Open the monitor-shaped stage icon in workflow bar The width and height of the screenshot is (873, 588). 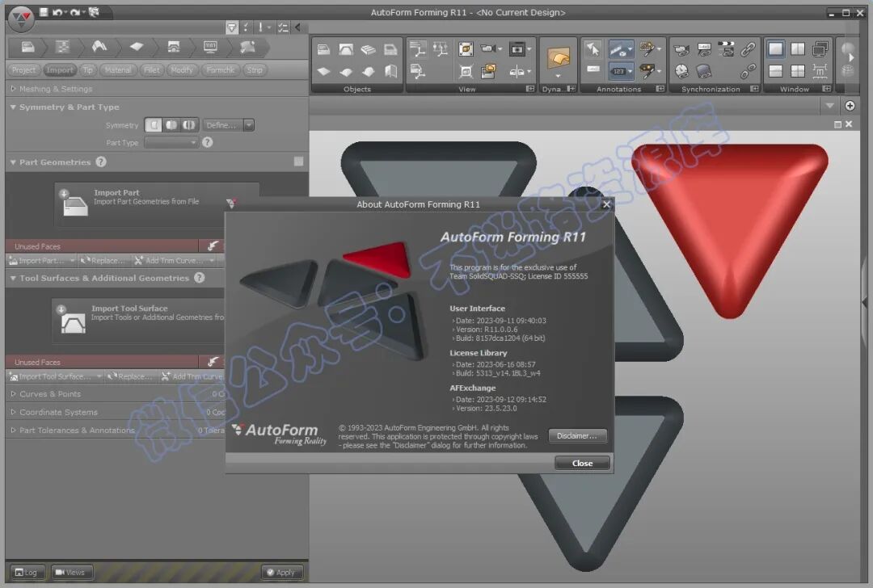[210, 48]
